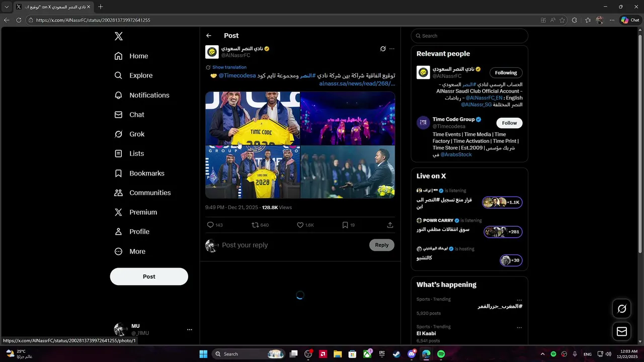Open Steam from the taskbar
Viewport: 644px width, 362px height.
397,354
